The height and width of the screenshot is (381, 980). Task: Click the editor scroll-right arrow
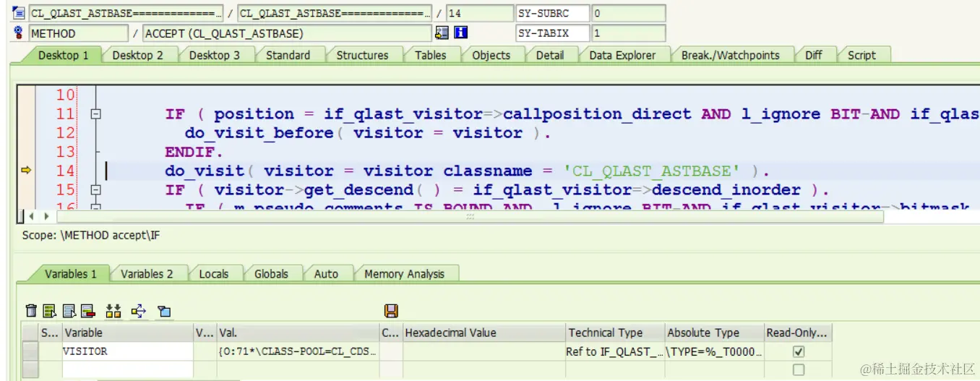[x=46, y=215]
